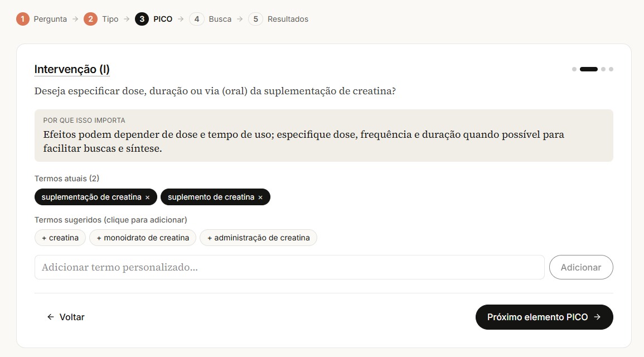The height and width of the screenshot is (357, 644).
Task: Go to step 2 Tipo
Action: (101, 19)
